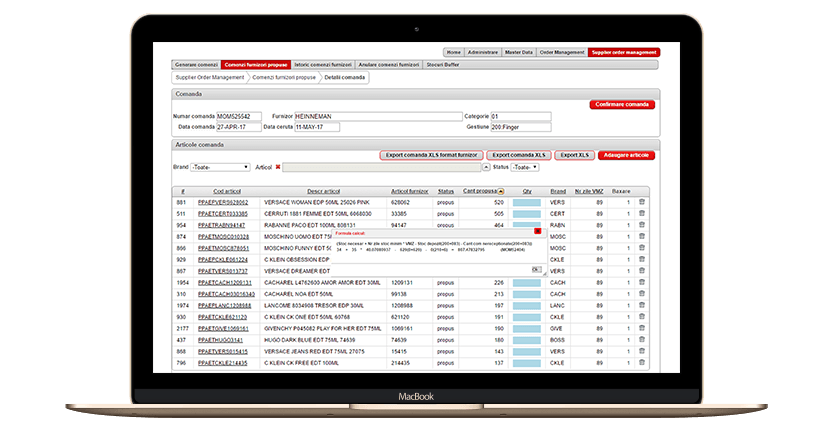Delete the C KLEIN CK FREE row
This screenshot has width=840, height=446.
tap(642, 363)
